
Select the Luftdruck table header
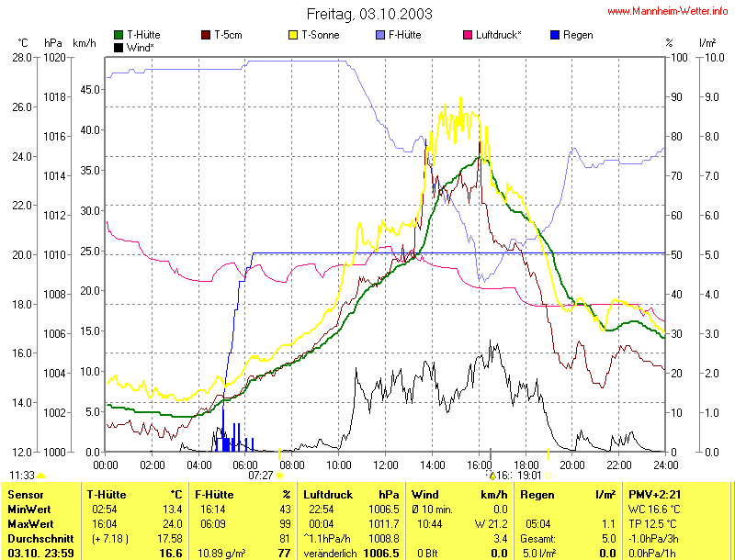(329, 495)
